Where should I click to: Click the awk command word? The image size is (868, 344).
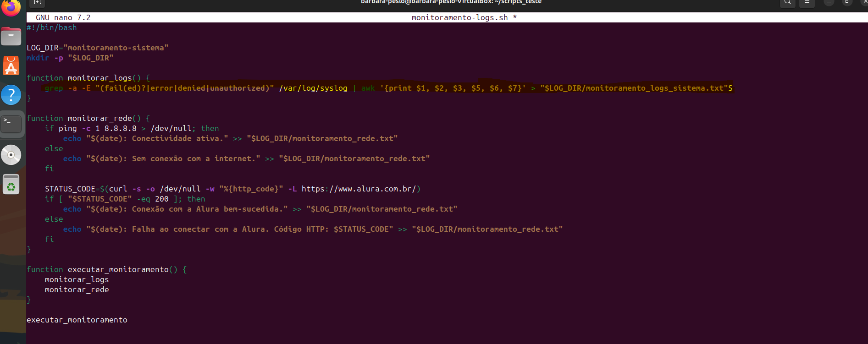(368, 88)
